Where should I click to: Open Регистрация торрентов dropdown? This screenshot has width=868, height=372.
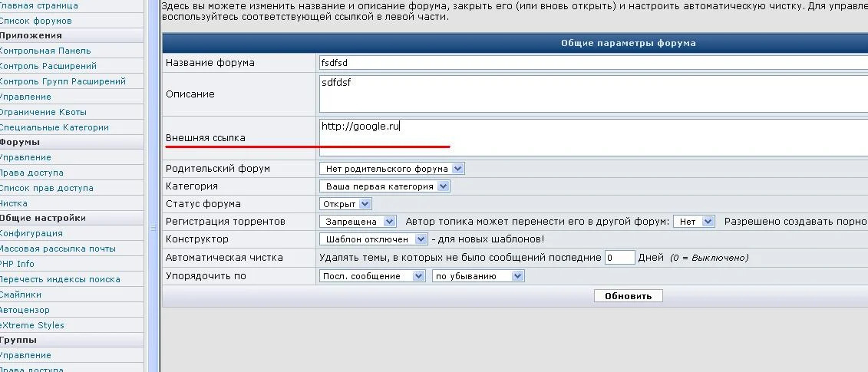coord(358,222)
